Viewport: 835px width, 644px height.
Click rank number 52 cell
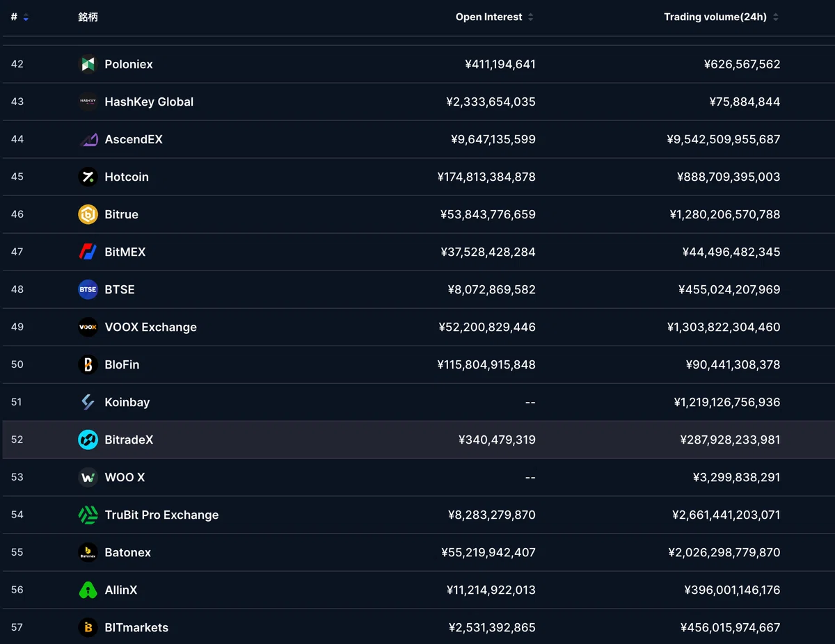[17, 440]
